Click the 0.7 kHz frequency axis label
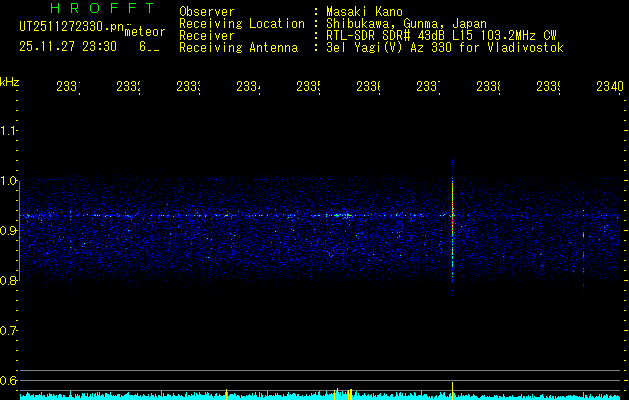Image resolution: width=629 pixels, height=400 pixels. 8,331
